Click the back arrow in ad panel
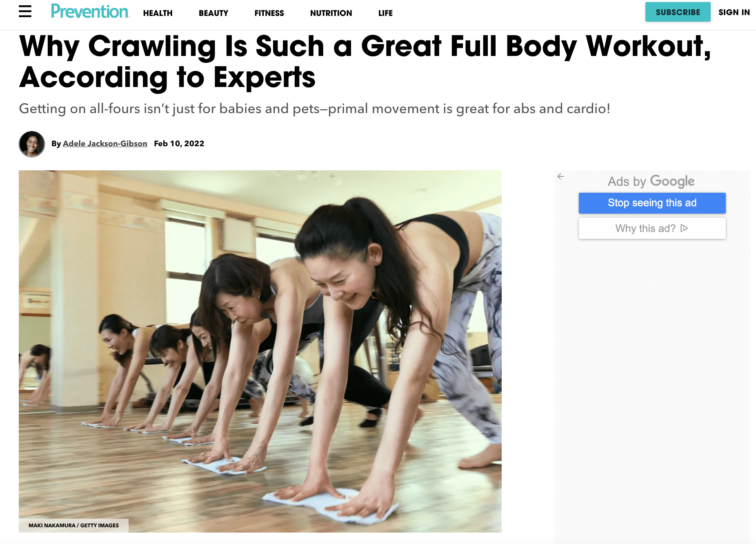The image size is (756, 544). (560, 176)
